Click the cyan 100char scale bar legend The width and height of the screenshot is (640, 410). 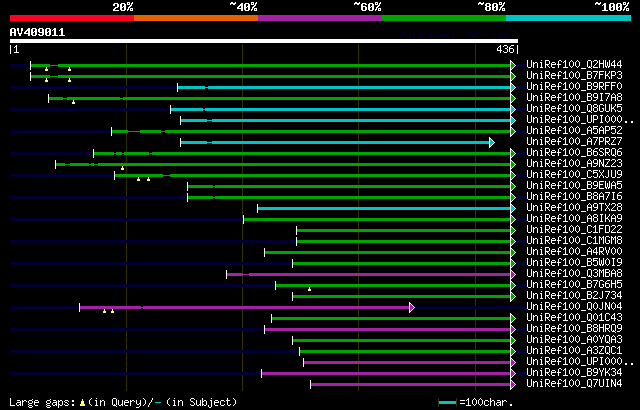(x=447, y=403)
